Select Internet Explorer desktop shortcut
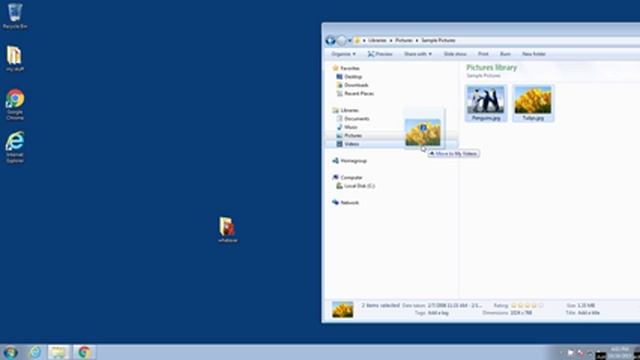The width and height of the screenshot is (640, 360). (x=15, y=147)
